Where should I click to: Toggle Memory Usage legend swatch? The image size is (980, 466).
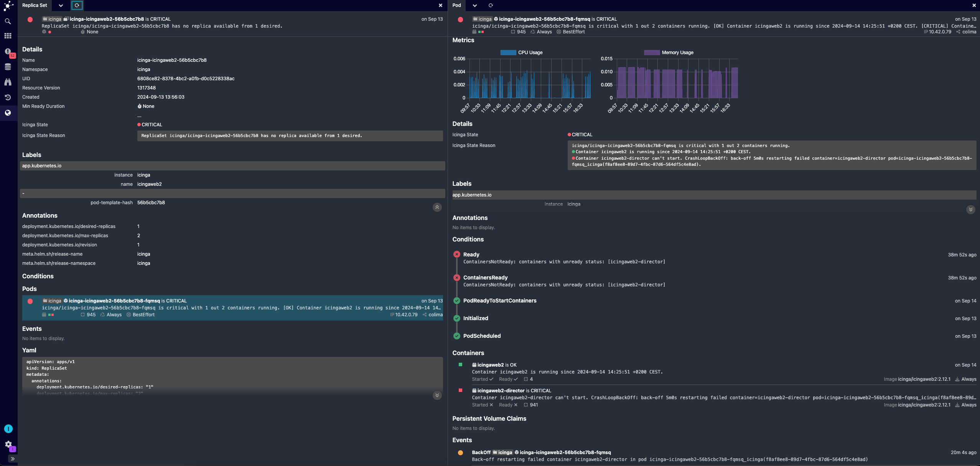(652, 53)
